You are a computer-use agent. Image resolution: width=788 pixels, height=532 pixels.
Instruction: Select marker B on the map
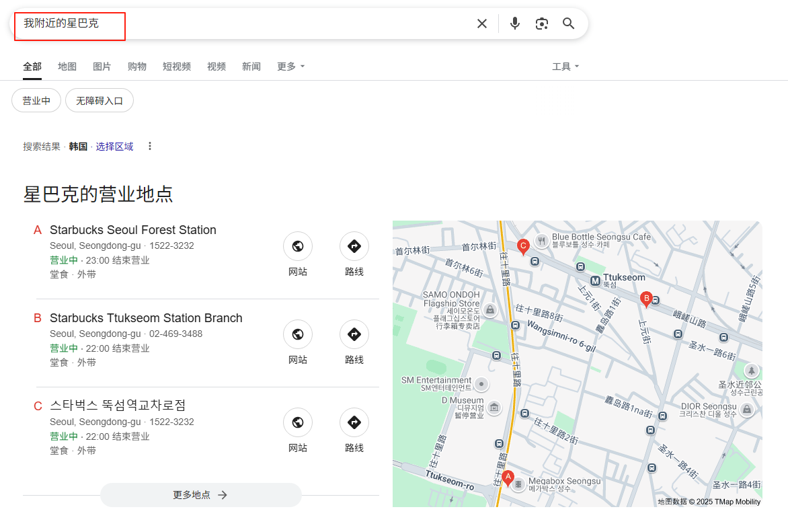click(647, 299)
